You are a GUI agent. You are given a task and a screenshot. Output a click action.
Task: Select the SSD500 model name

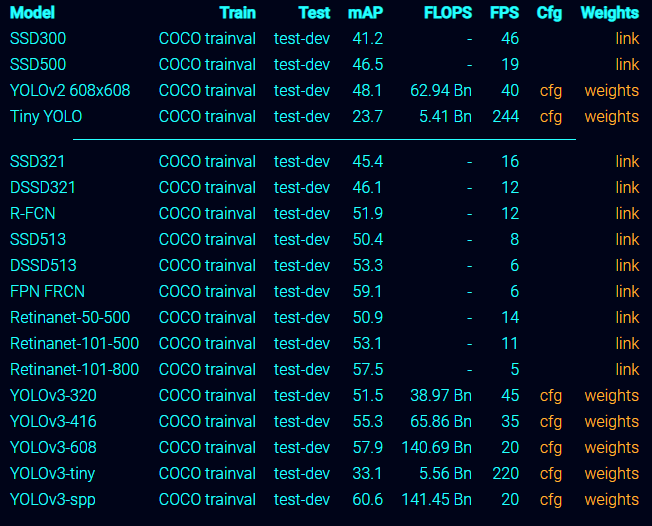tap(38, 64)
